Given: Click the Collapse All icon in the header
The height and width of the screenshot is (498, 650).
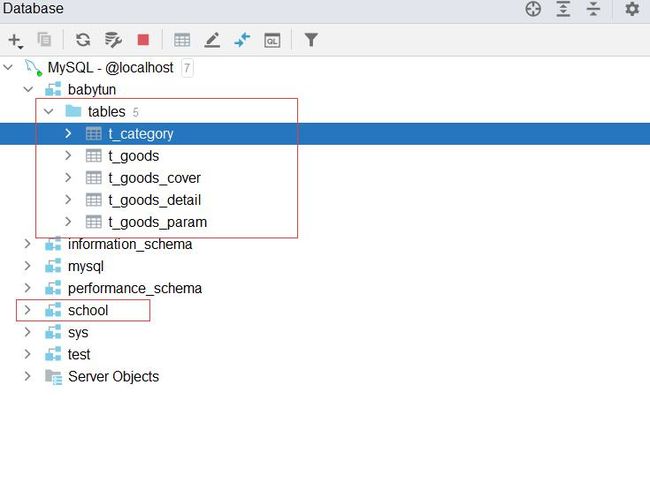Looking at the screenshot, I should coord(593,9).
